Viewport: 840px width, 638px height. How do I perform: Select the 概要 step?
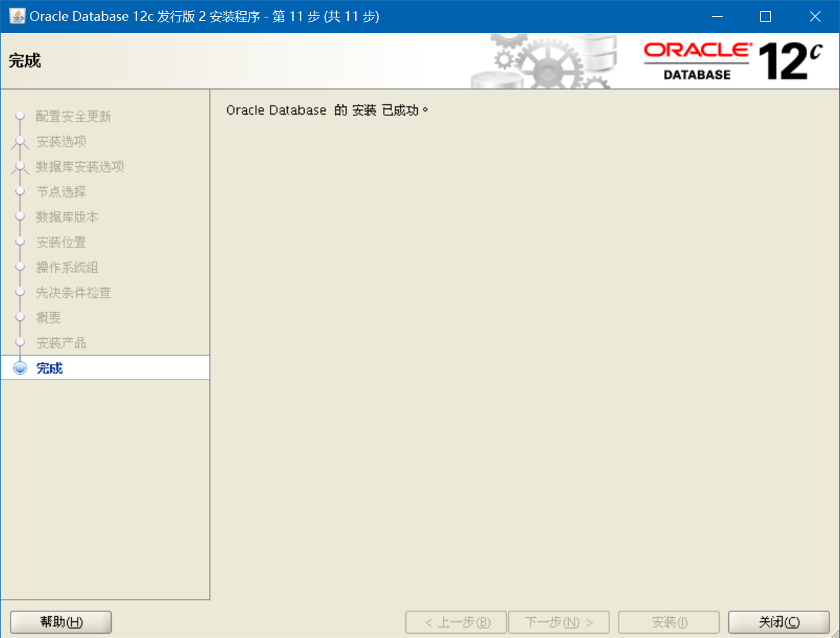[x=49, y=318]
